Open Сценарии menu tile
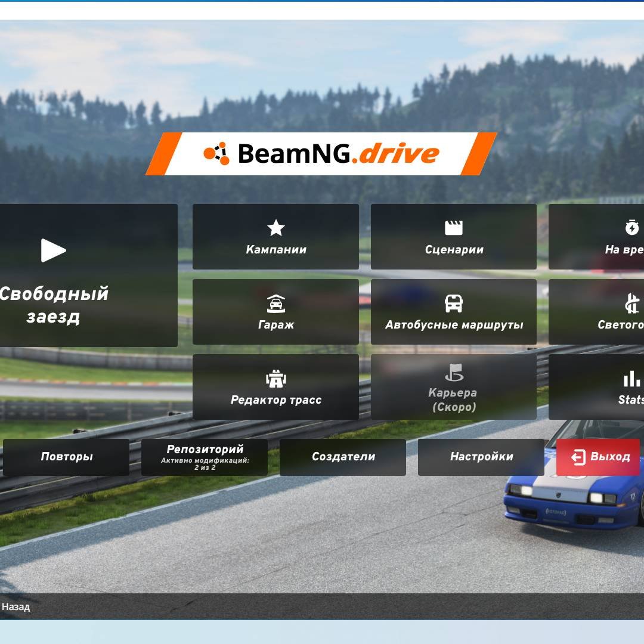 (453, 237)
